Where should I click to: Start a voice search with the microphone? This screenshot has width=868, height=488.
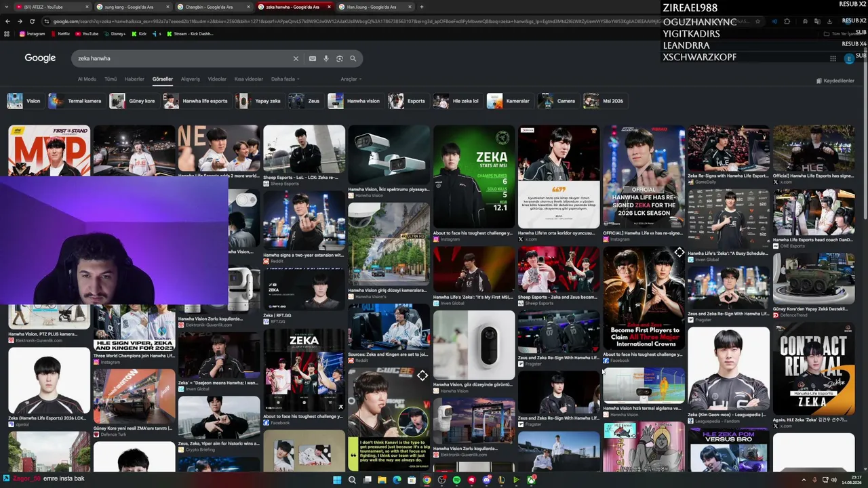pos(326,59)
